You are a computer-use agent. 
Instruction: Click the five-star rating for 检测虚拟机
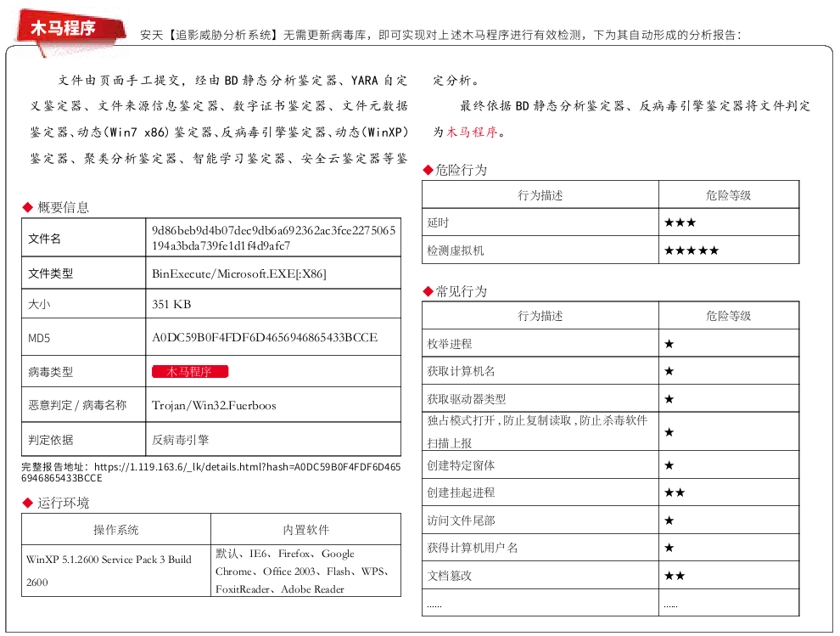click(691, 250)
